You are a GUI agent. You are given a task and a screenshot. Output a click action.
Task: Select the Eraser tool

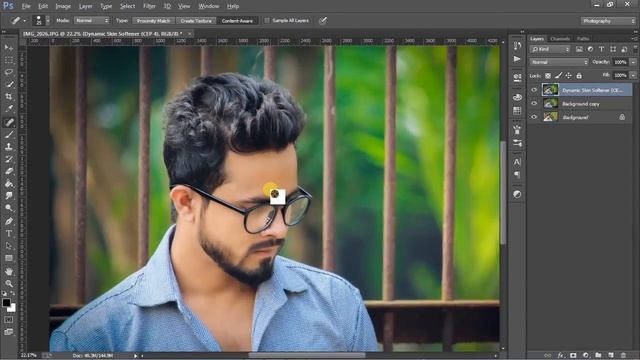[9, 171]
